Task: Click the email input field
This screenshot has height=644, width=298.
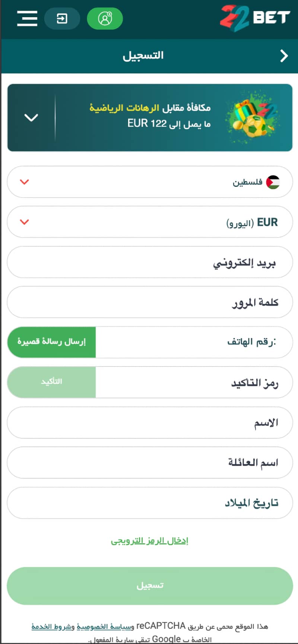Action: pos(149,263)
